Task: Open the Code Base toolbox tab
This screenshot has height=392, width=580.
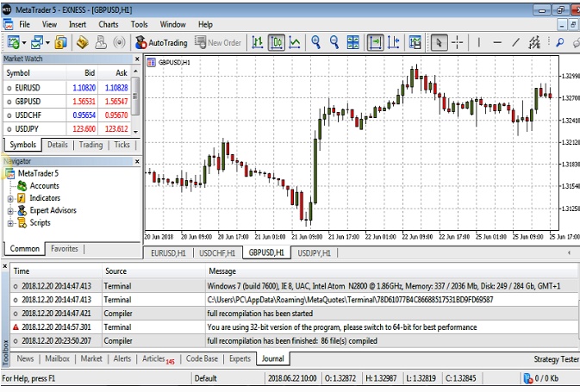Action: [202, 358]
